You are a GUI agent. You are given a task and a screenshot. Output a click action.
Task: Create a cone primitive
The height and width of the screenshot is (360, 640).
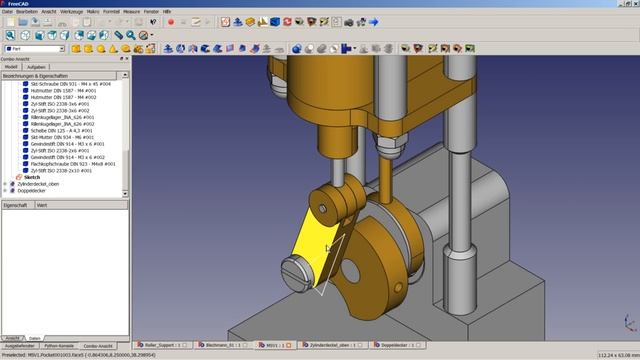pyautogui.click(x=113, y=49)
